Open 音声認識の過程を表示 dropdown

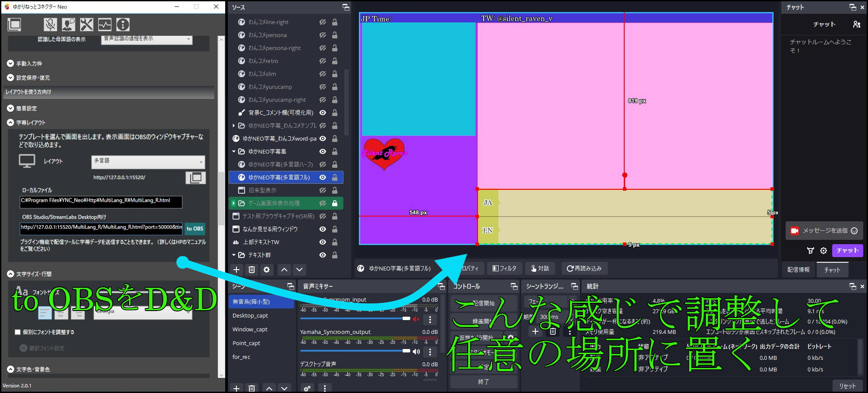click(147, 39)
